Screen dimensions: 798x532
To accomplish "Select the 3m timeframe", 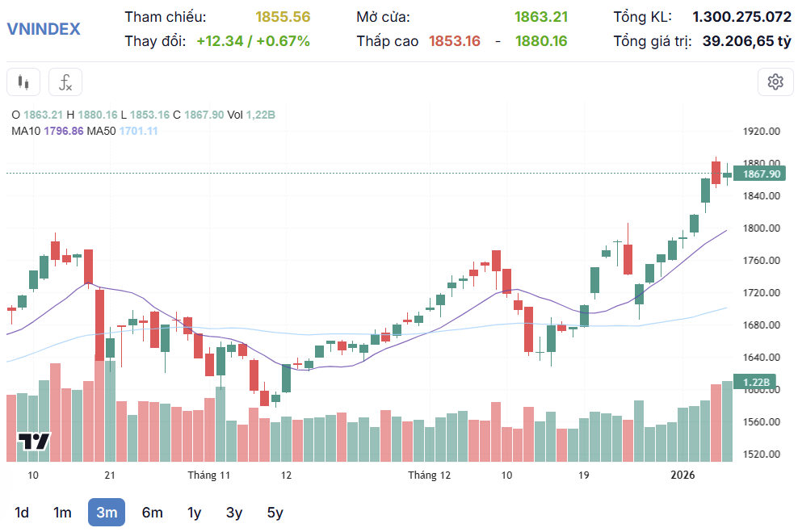I will tap(107, 512).
